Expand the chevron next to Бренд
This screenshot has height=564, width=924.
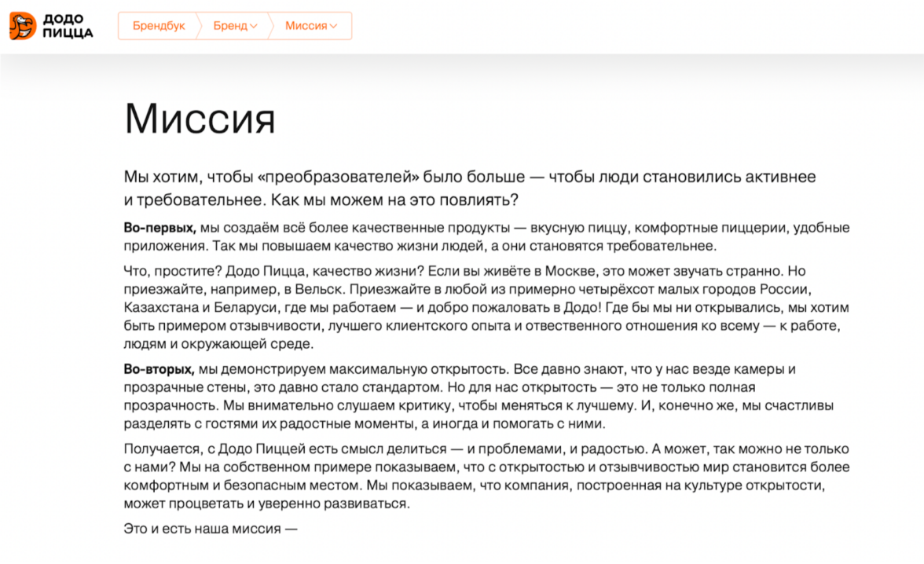[x=254, y=26]
